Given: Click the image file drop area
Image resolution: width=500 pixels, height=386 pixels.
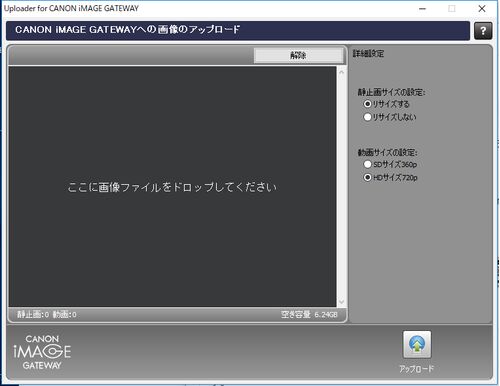Looking at the screenshot, I should point(172,187).
